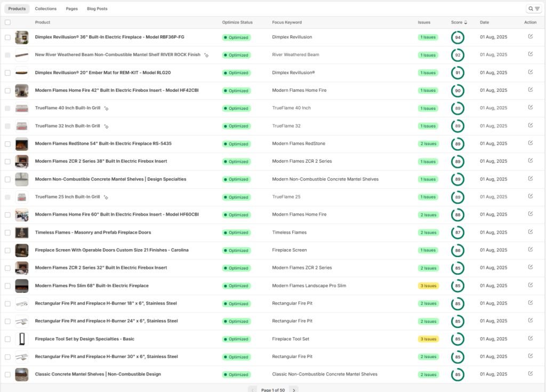Screen dimensions: 546x392
Task: Open Blog Posts tab
Action: (97, 9)
